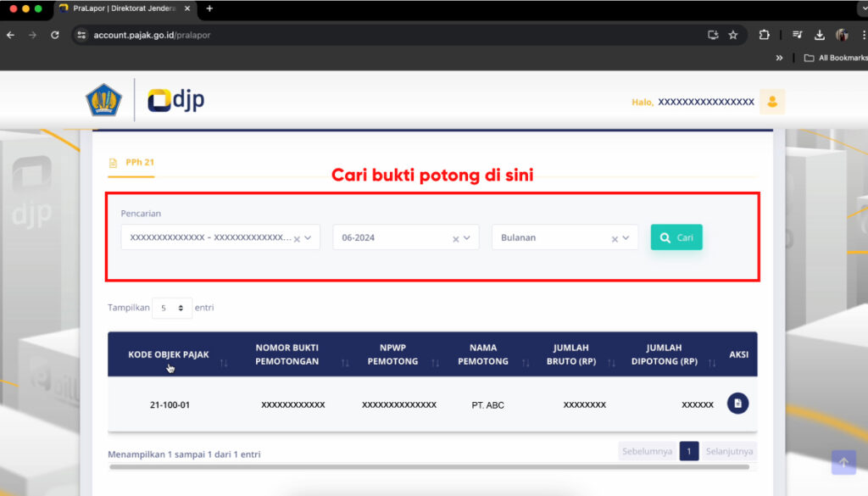Bookmark this page with the star icon
The height and width of the screenshot is (496, 868).
click(733, 35)
